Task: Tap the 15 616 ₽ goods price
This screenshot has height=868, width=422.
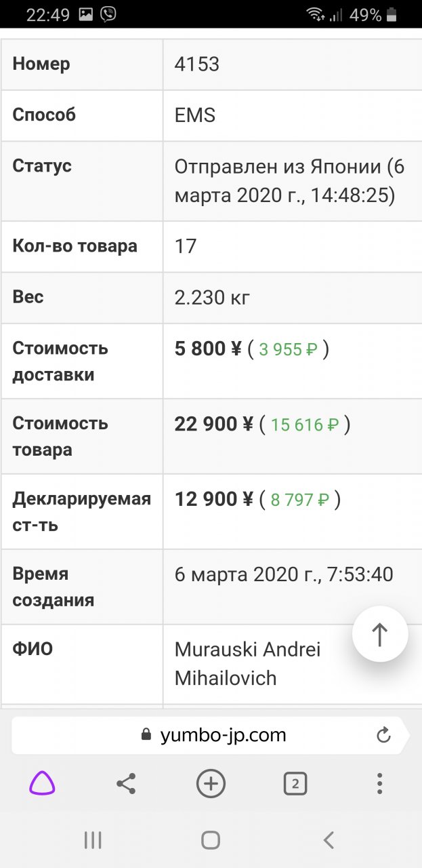Action: click(x=305, y=425)
